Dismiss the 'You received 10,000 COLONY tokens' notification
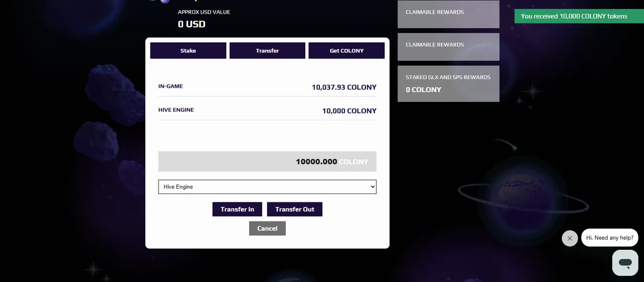The width and height of the screenshot is (644, 282). (x=579, y=16)
